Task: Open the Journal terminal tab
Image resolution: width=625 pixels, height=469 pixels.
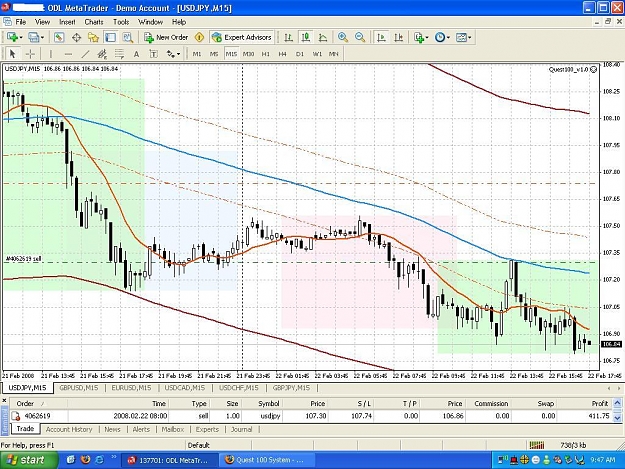Action: pos(242,429)
